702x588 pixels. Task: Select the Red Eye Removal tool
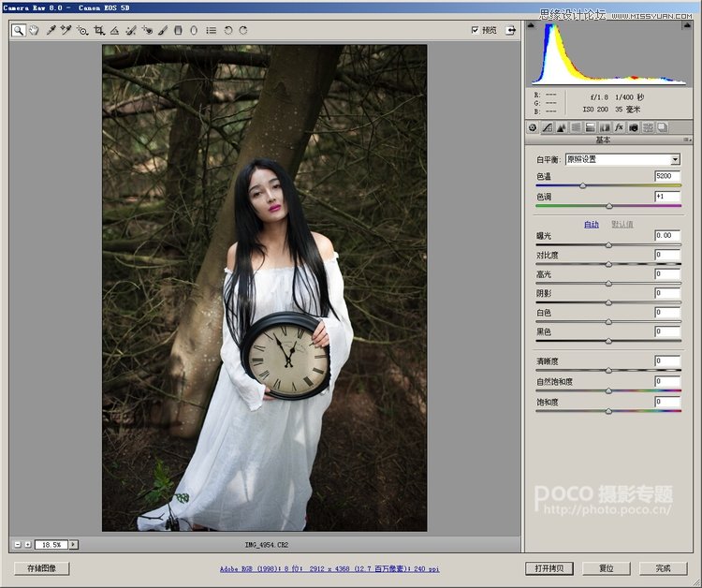click(147, 31)
